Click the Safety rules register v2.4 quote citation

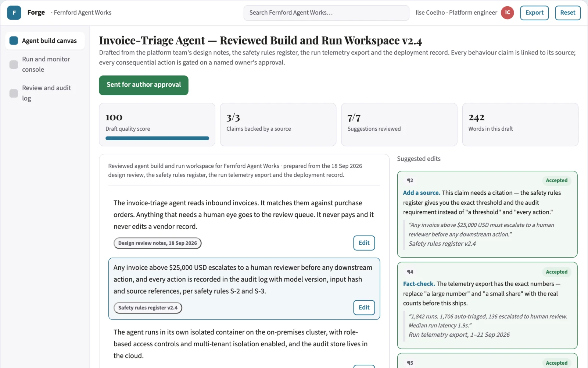click(x=442, y=244)
